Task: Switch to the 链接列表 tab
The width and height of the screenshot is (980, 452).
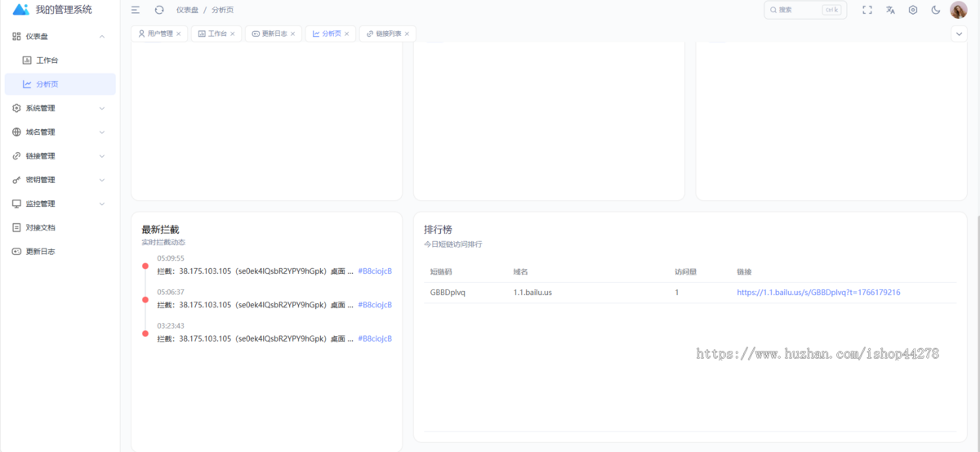Action: click(x=388, y=34)
